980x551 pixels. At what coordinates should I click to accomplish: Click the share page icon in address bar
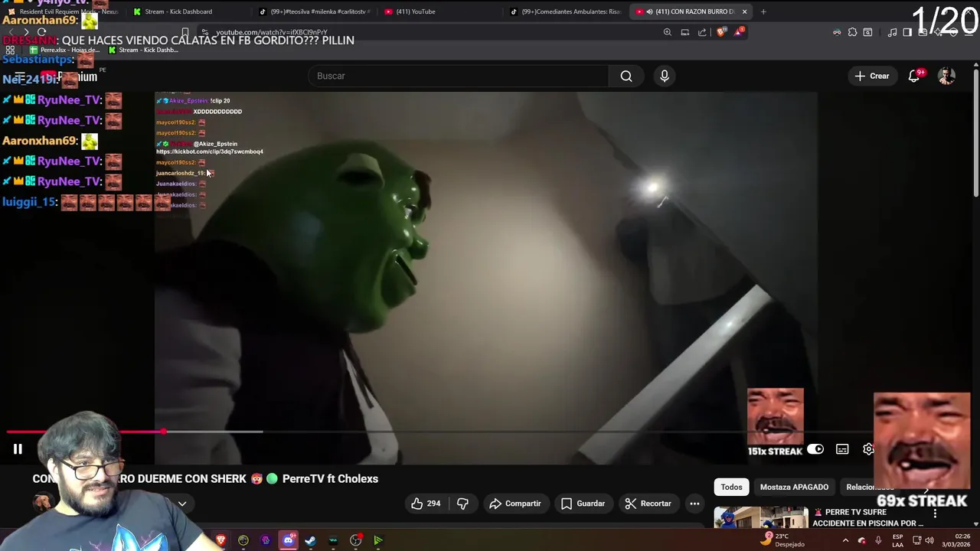pyautogui.click(x=702, y=32)
